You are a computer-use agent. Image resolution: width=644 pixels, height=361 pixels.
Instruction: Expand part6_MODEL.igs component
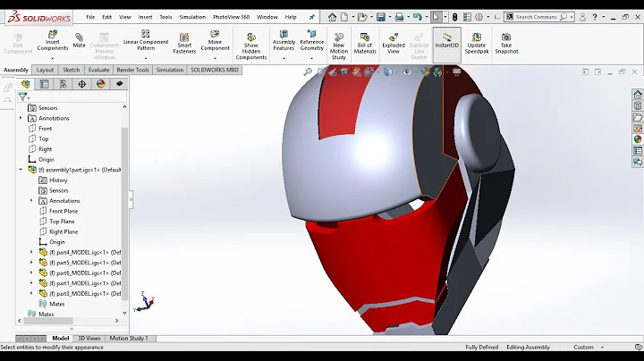tap(31, 273)
